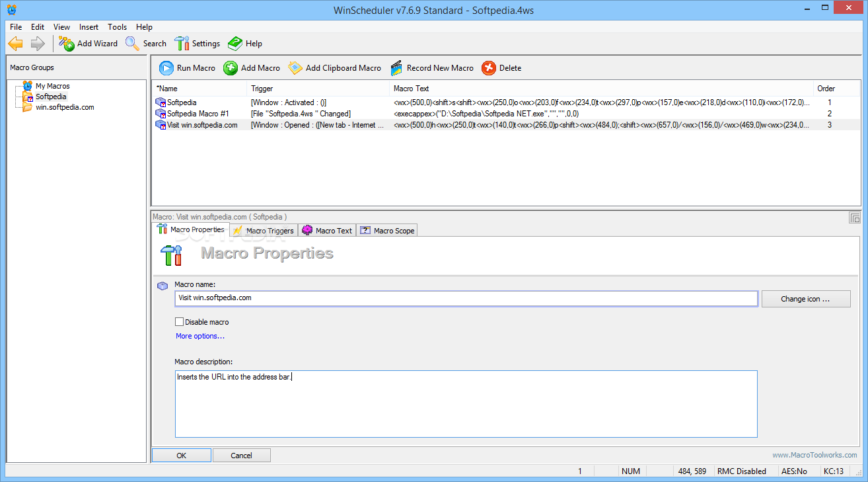Switch to the Macro Scope tab
Image resolution: width=868 pixels, height=482 pixels.
point(387,231)
